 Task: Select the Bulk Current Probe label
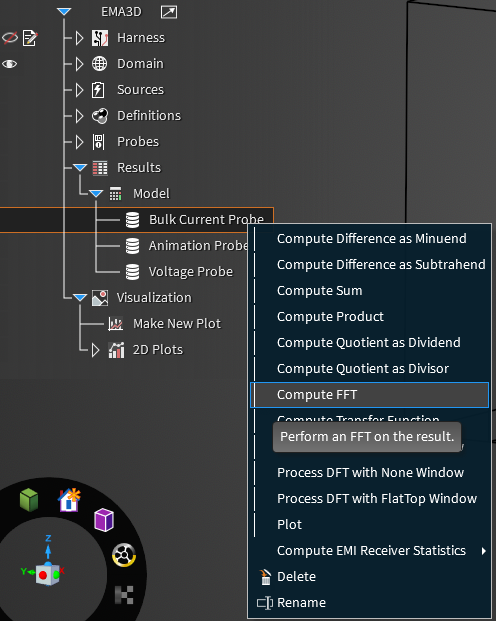[x=206, y=220]
